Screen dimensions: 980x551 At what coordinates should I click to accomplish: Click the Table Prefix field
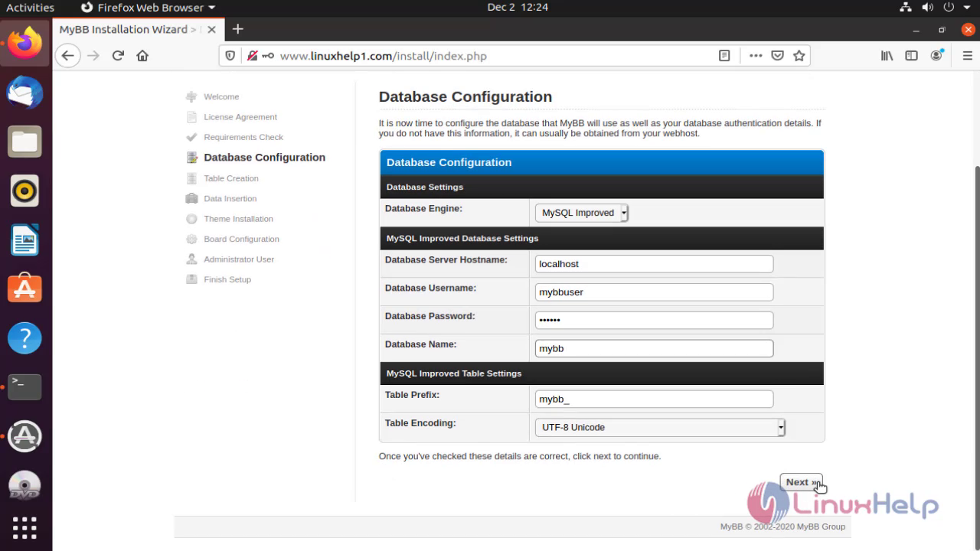click(x=654, y=399)
